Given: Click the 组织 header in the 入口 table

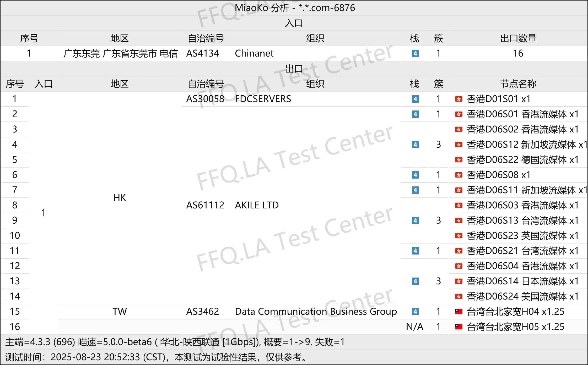Looking at the screenshot, I should coord(315,38).
